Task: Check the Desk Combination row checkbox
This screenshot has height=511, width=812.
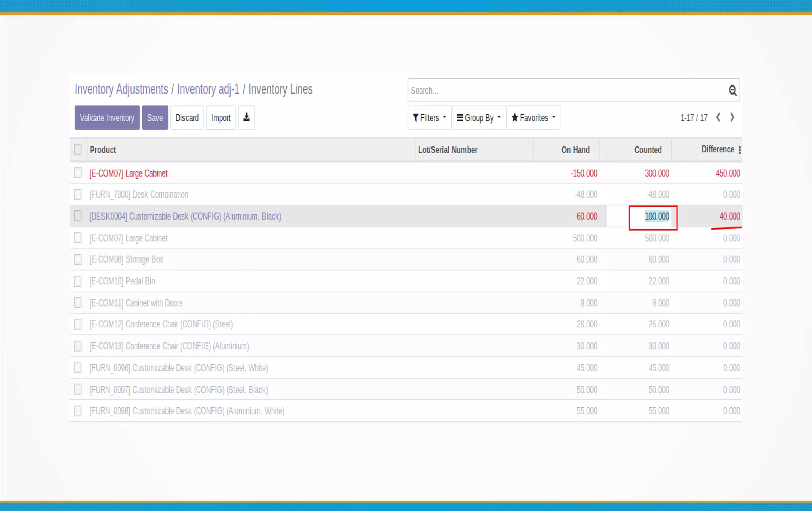Action: click(78, 194)
